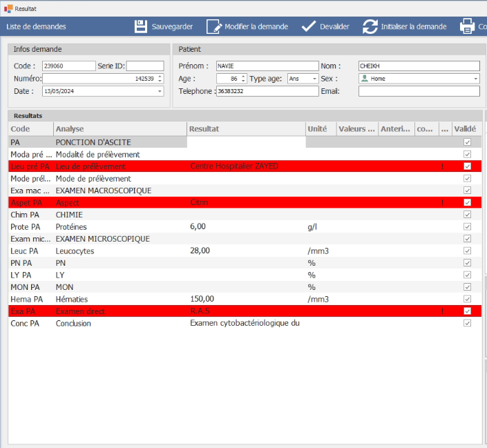Click into the Email input field
The image size is (487, 448).
coord(419,91)
